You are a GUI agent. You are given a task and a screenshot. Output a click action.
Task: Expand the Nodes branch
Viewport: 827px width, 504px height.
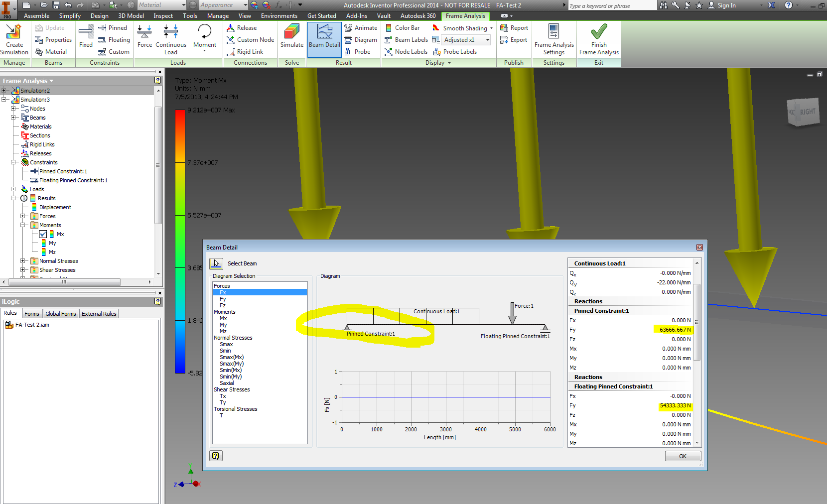(x=13, y=108)
